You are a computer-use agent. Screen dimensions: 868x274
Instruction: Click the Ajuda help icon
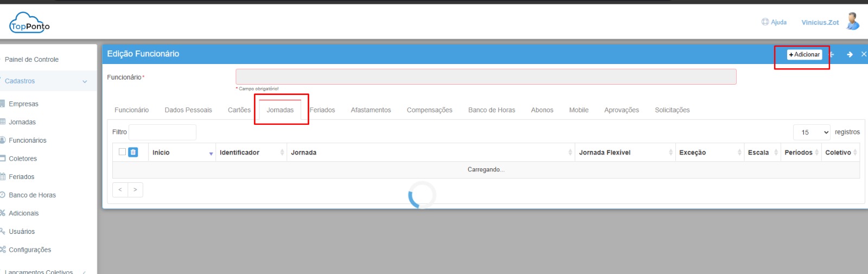[x=765, y=22]
